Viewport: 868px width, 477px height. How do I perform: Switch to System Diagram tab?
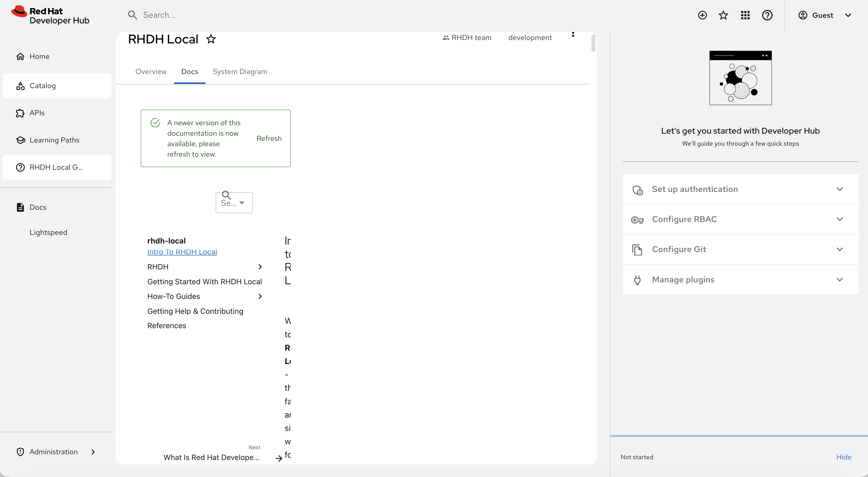point(239,71)
